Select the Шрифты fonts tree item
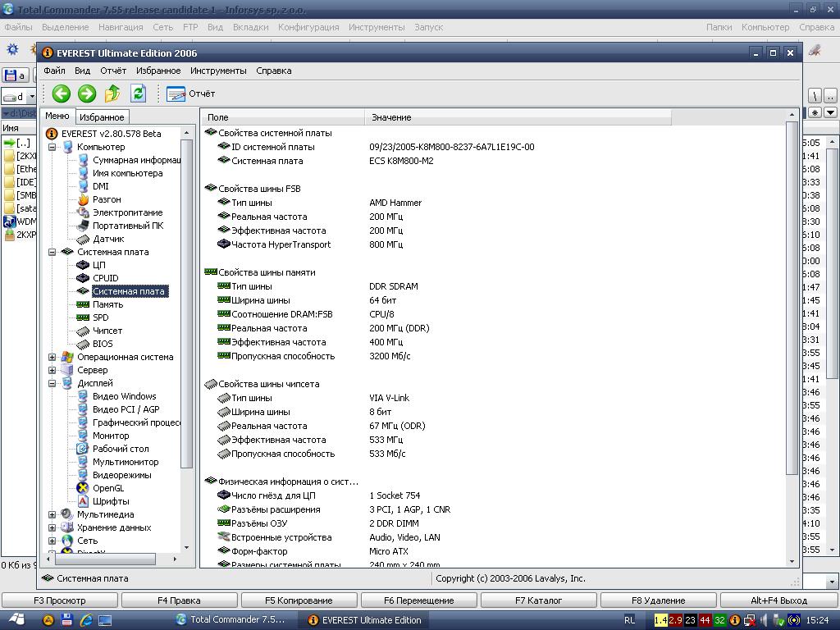Screen dimensions: 840x630 [x=111, y=501]
